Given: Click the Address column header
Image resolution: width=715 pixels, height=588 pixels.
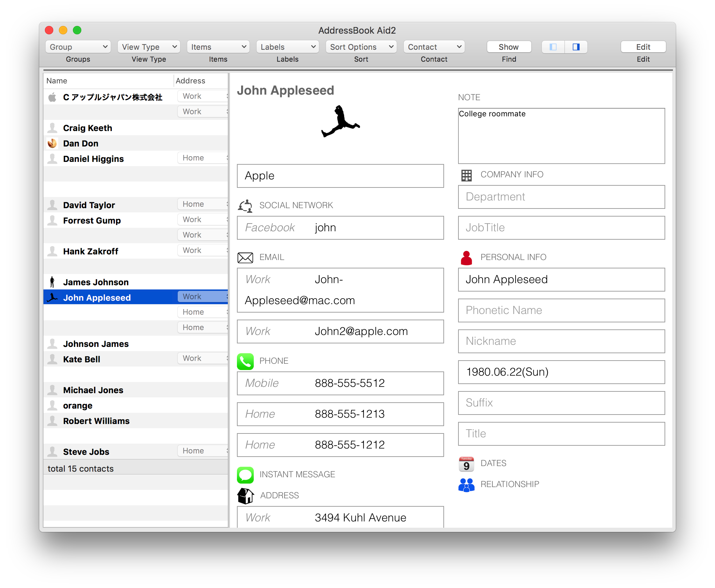Looking at the screenshot, I should coord(201,81).
